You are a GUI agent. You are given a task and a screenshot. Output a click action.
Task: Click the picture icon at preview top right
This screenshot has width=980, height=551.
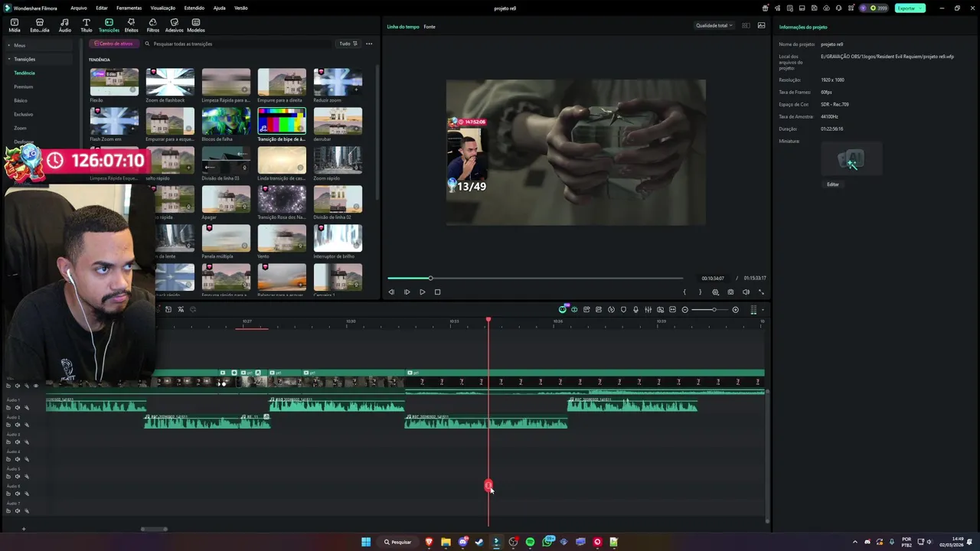pos(761,25)
